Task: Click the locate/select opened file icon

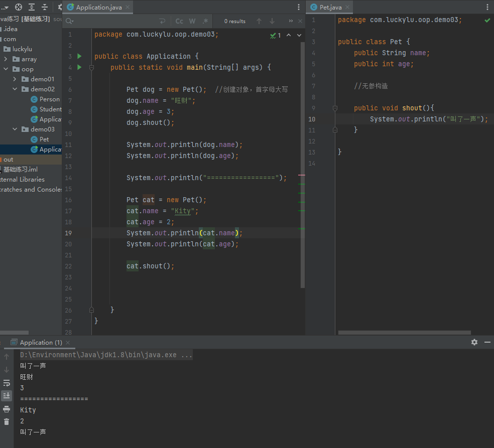Action: point(19,7)
